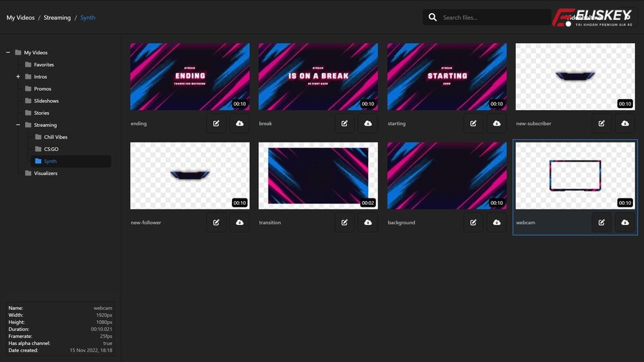Edit the new-subscriber video
This screenshot has width=644, height=362.
pyautogui.click(x=601, y=123)
